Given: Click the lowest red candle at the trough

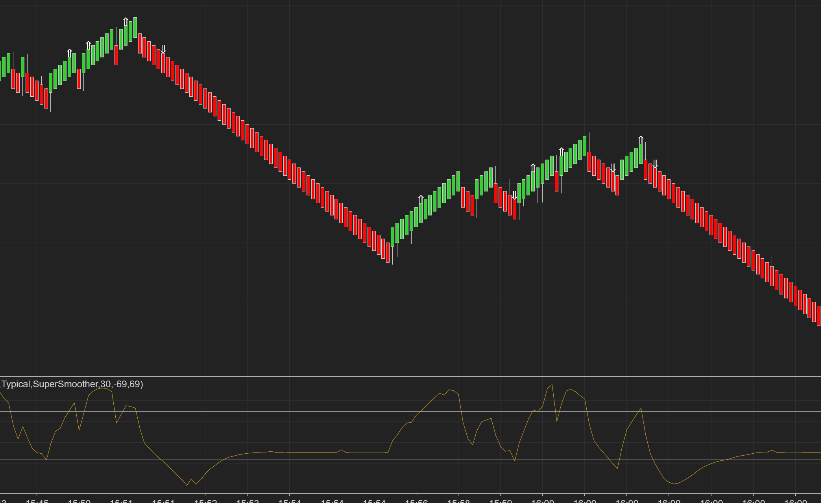Looking at the screenshot, I should pyautogui.click(x=388, y=253).
